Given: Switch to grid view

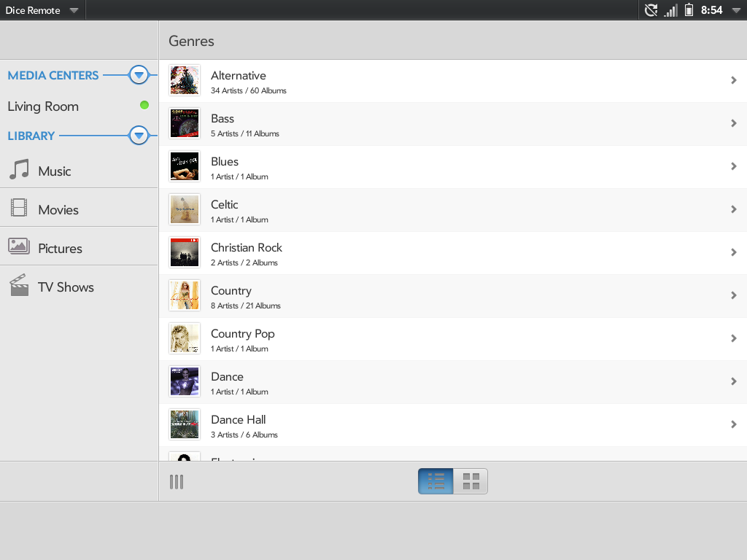Looking at the screenshot, I should pos(471,481).
